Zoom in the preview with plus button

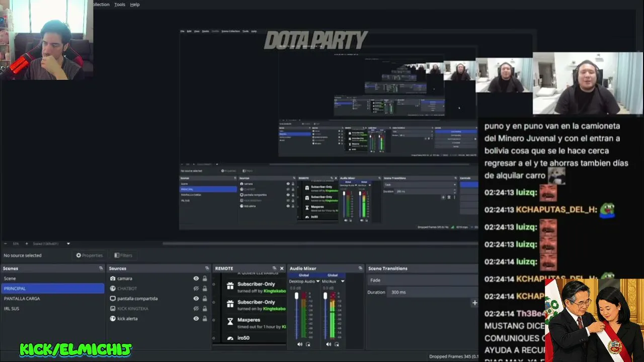point(27,244)
